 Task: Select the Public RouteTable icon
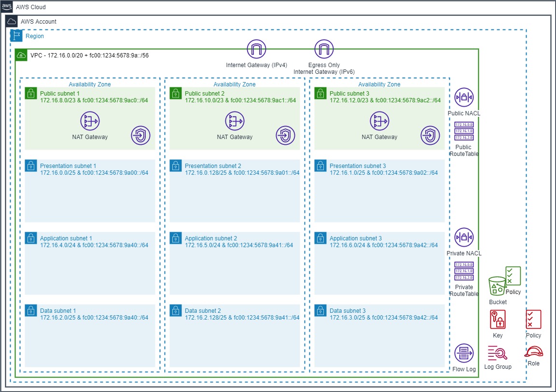point(464,131)
